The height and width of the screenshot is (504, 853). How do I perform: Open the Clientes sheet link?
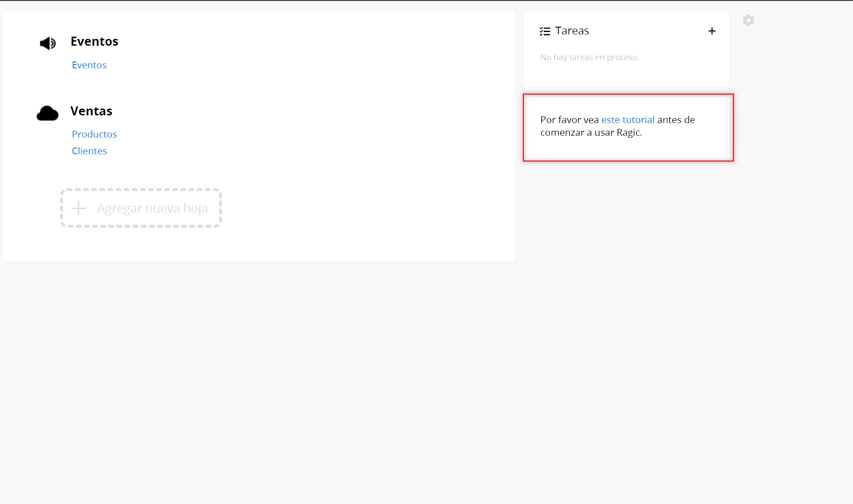click(x=89, y=151)
